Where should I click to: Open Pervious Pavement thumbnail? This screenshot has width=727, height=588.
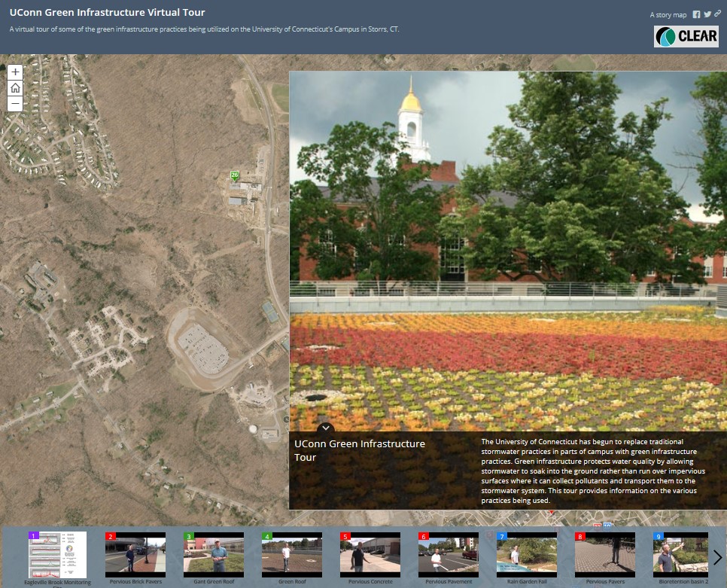click(449, 555)
